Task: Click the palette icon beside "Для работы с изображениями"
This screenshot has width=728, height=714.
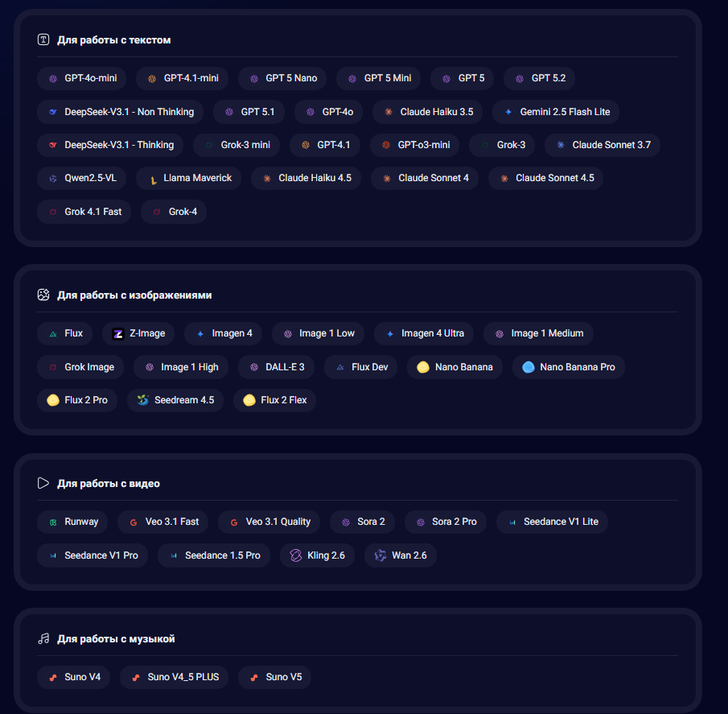Action: pos(43,295)
